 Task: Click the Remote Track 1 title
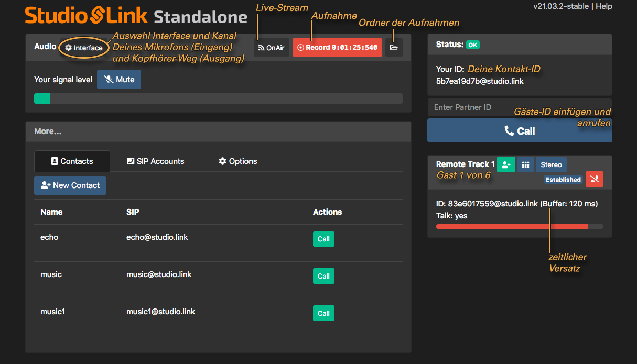pos(466,164)
